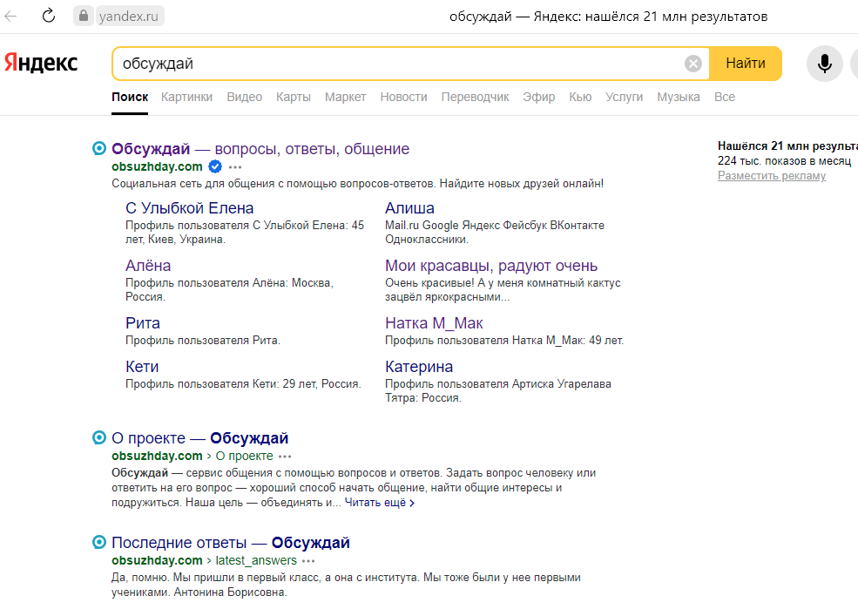858x616 pixels.
Task: Switch to the Картинки tab
Action: coord(186,97)
